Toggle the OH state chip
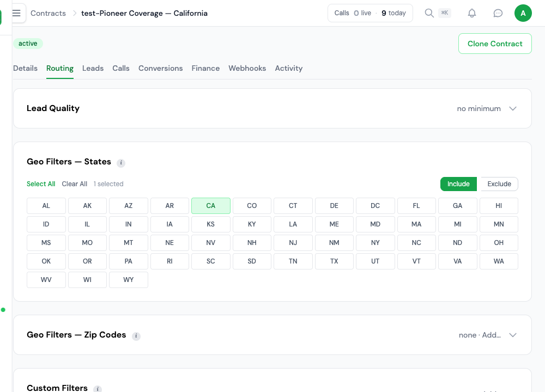 (x=499, y=243)
